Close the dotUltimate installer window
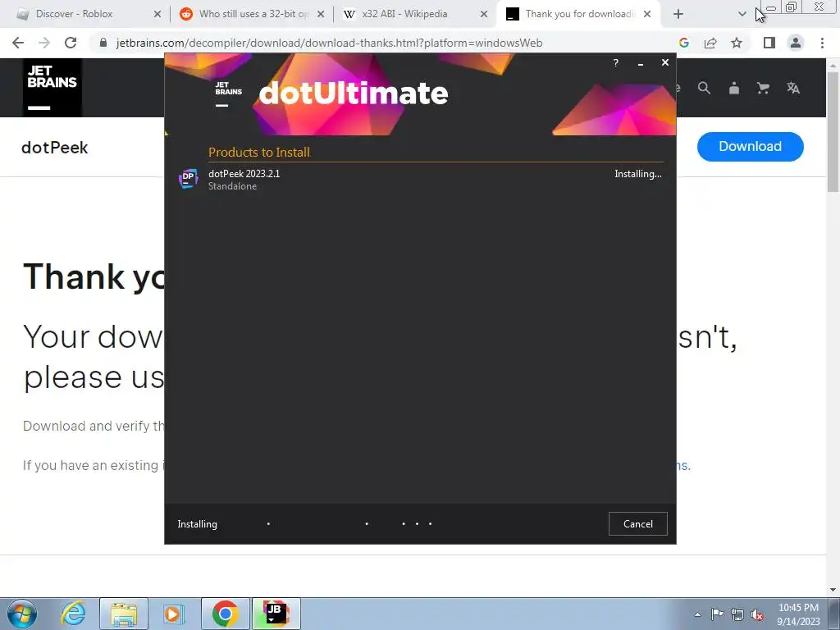The image size is (840, 630). [664, 62]
